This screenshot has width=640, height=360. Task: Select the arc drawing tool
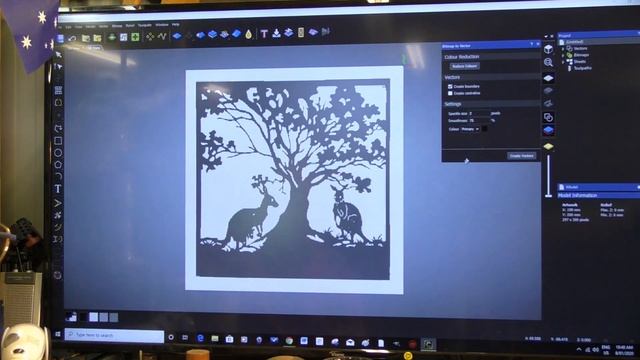[58, 176]
